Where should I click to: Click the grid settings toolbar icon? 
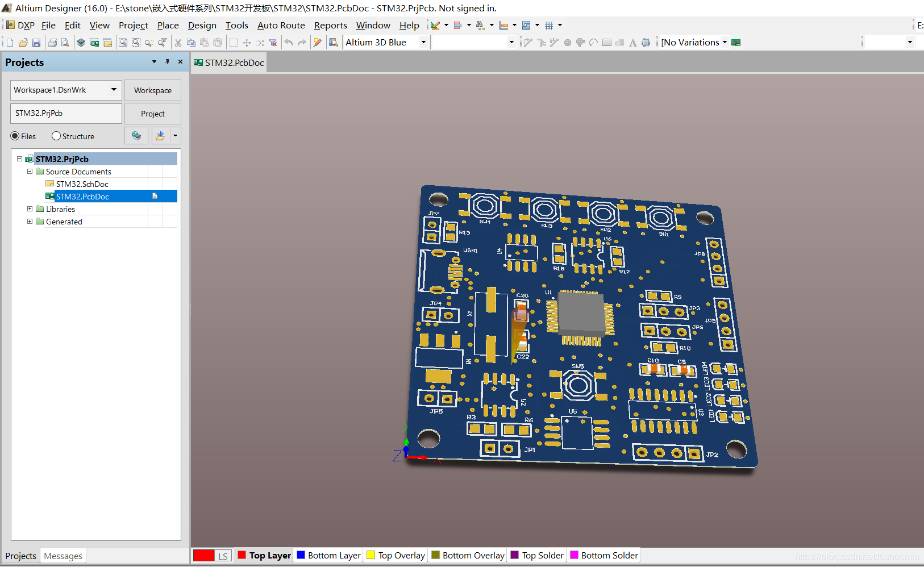(549, 26)
